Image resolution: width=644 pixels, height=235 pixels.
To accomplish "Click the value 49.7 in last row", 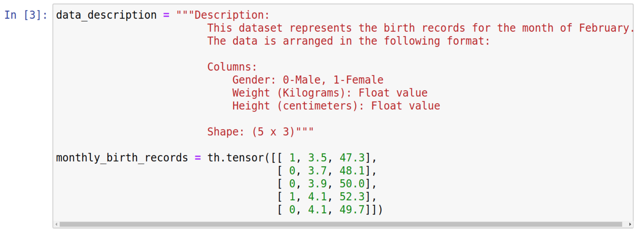I will (353, 209).
